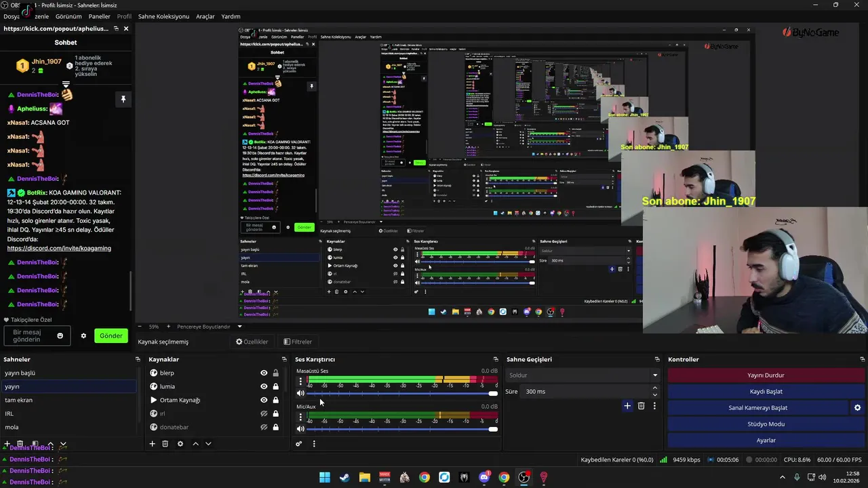Decrease Süre duration with down arrow

[654, 395]
